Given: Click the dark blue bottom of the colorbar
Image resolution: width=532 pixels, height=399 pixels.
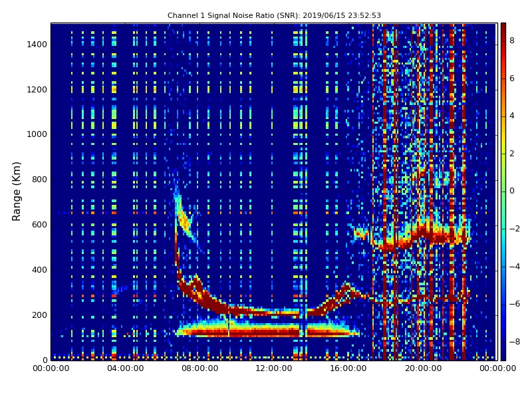Looking at the screenshot, I should tap(503, 351).
